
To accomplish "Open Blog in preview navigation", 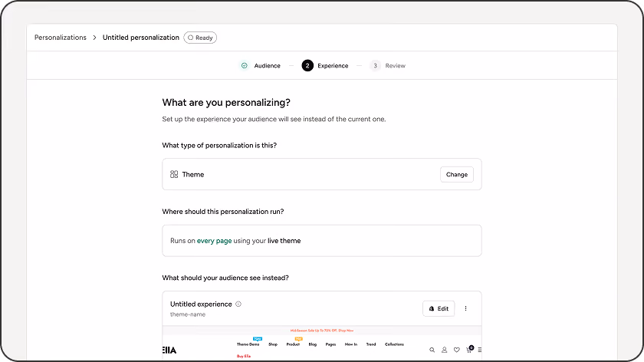I will 313,344.
